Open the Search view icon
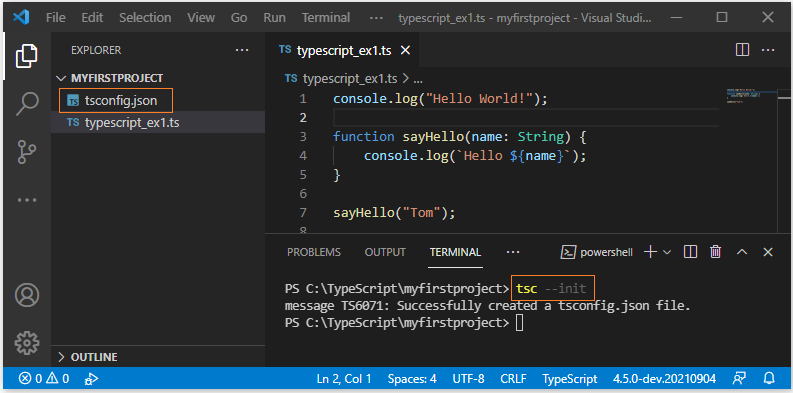 point(27,104)
